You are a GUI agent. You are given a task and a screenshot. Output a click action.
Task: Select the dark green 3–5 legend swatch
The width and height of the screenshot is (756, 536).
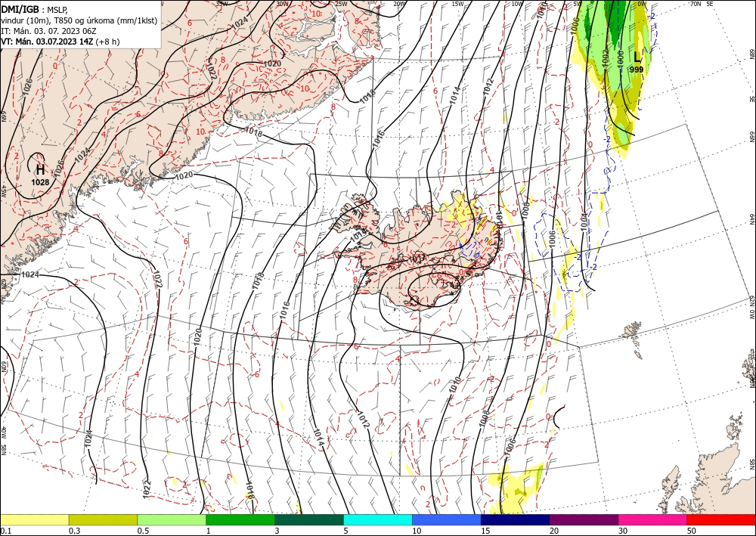[309, 519]
